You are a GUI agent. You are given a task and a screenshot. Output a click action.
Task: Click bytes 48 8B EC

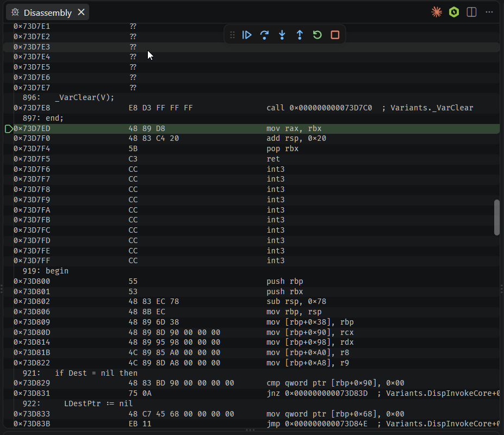pos(147,312)
